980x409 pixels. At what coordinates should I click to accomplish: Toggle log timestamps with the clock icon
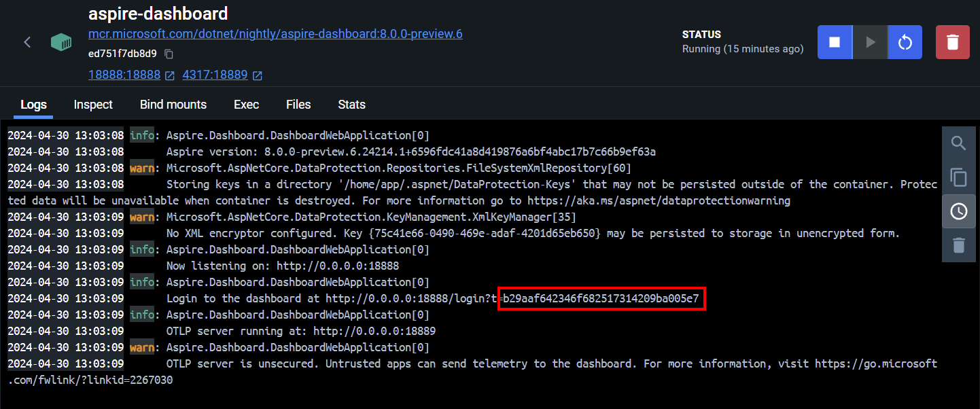tap(958, 211)
